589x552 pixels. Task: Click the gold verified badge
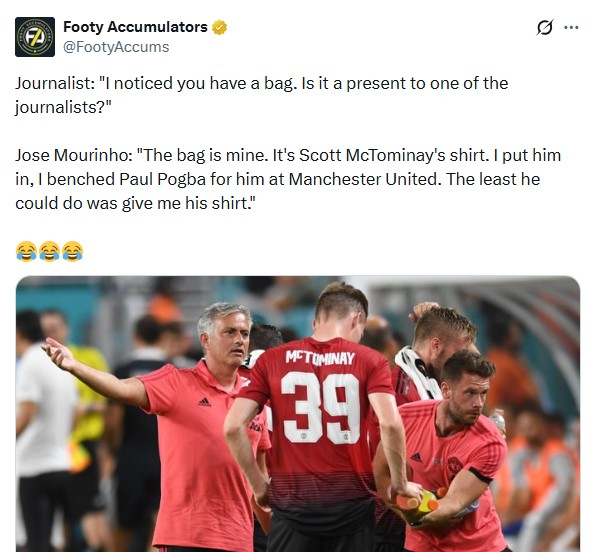tap(219, 27)
